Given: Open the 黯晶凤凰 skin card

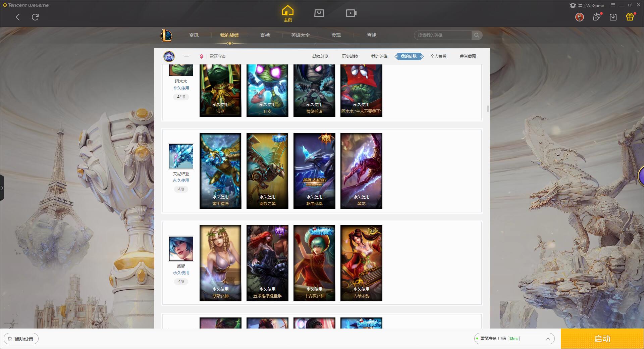Looking at the screenshot, I should tap(314, 171).
